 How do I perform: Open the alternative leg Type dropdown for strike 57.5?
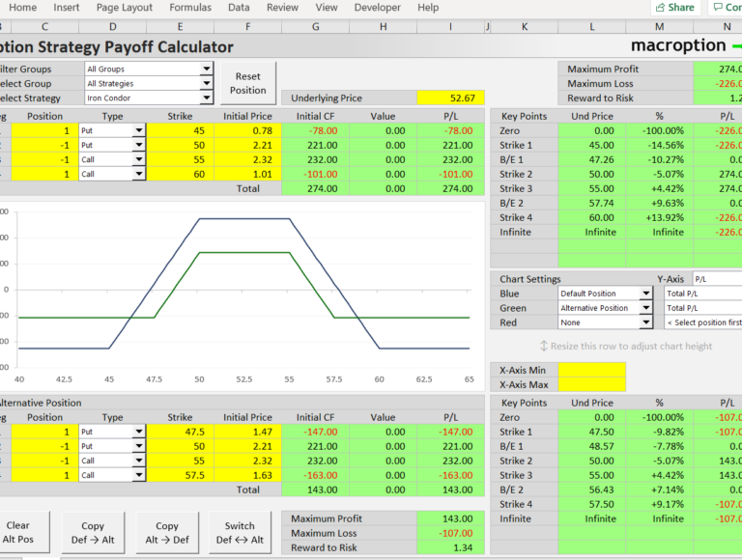138,475
